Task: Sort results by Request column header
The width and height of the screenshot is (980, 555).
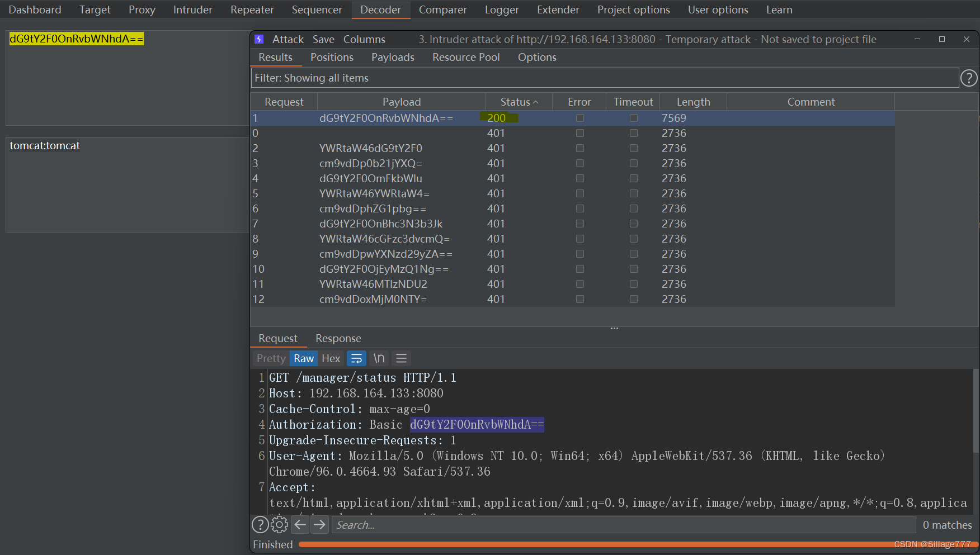Action: [x=284, y=102]
